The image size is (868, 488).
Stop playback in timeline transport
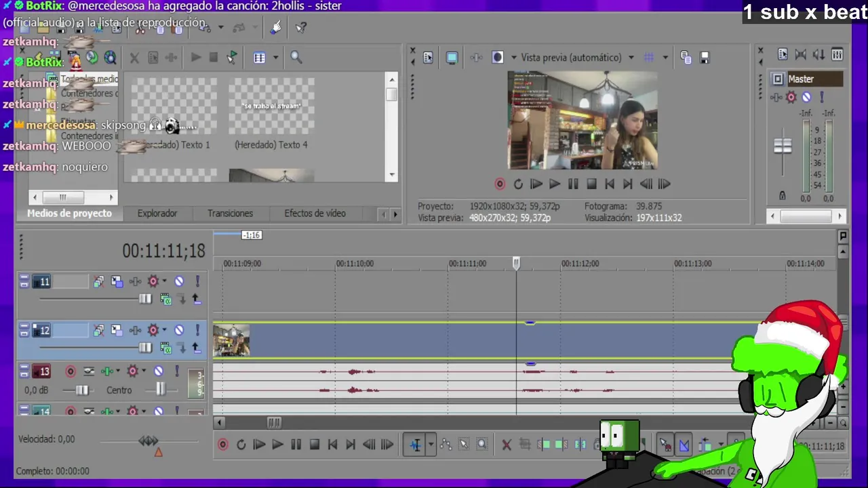(x=314, y=445)
